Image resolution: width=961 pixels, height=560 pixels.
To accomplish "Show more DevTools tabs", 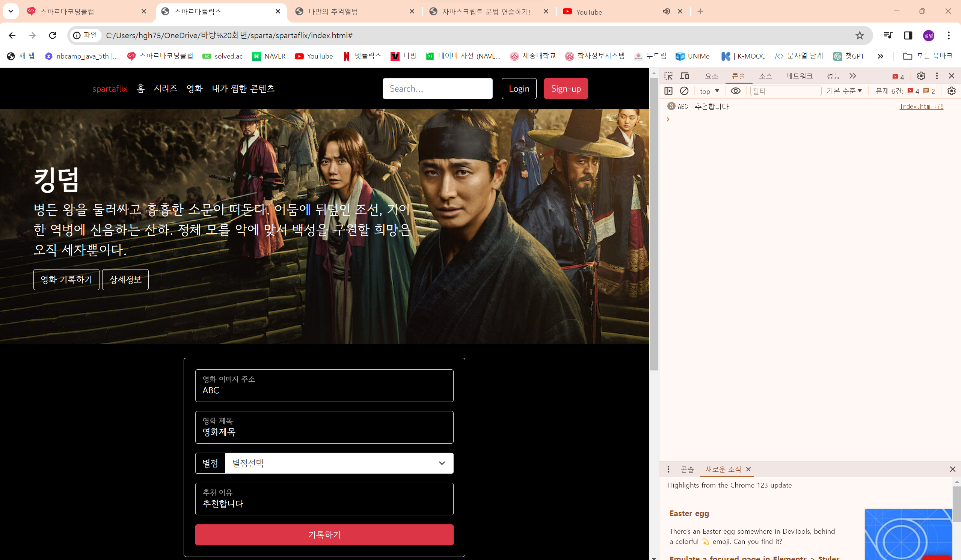I will coord(853,76).
